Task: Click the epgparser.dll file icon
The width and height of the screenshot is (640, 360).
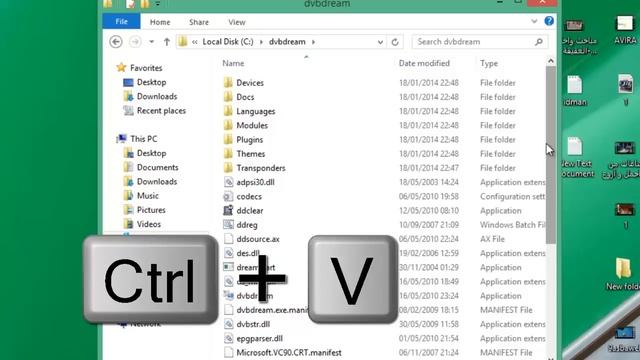Action: 228,338
